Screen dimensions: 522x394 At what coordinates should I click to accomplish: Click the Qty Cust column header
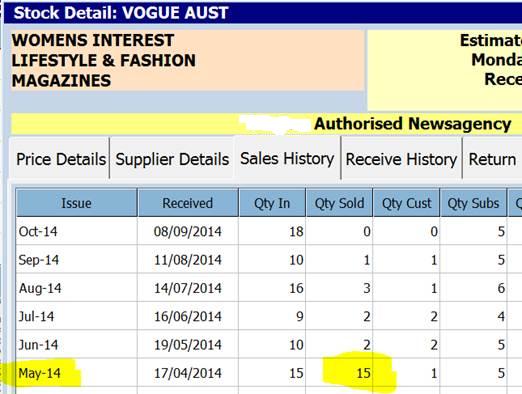(x=406, y=203)
